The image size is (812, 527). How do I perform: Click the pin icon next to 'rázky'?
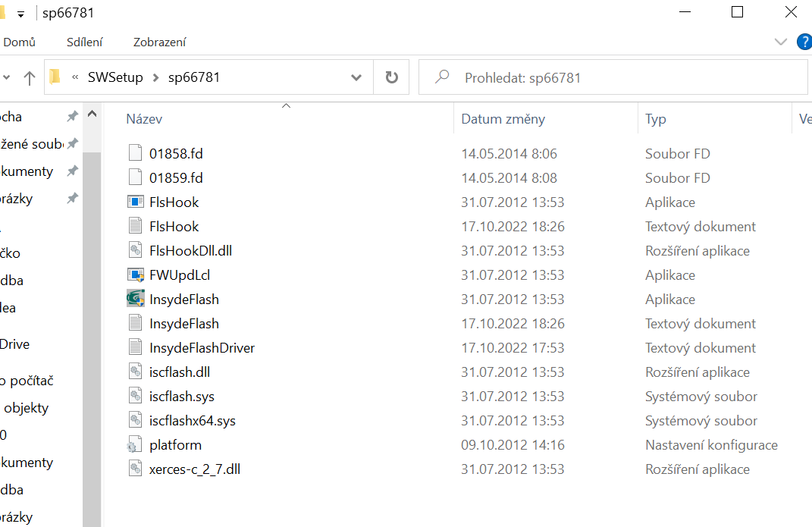[73, 198]
